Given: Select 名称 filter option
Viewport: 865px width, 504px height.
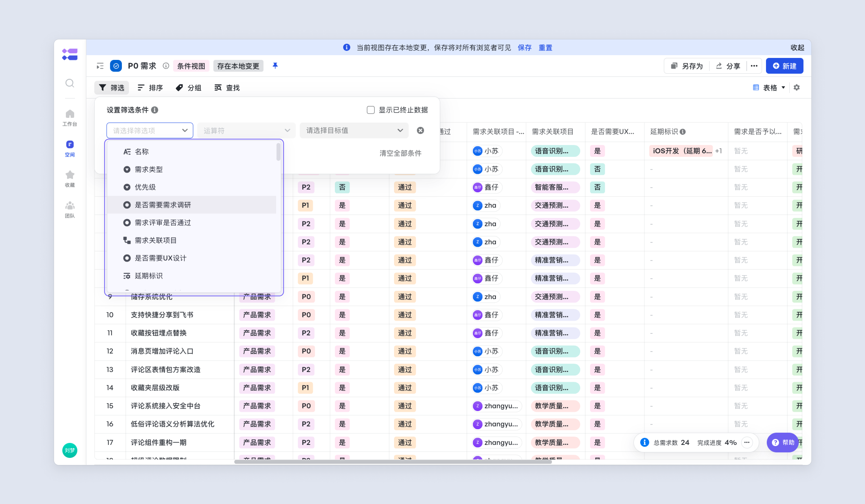Looking at the screenshot, I should coord(191,152).
